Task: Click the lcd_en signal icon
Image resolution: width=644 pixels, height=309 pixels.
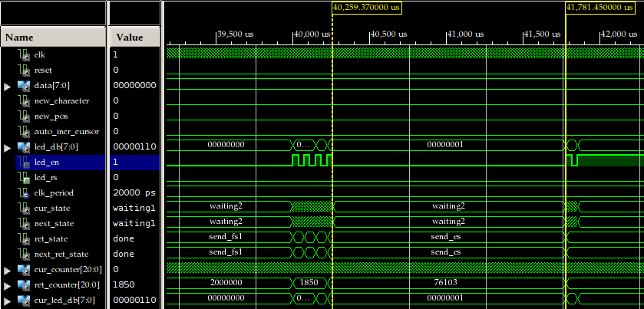Action: 24,162
